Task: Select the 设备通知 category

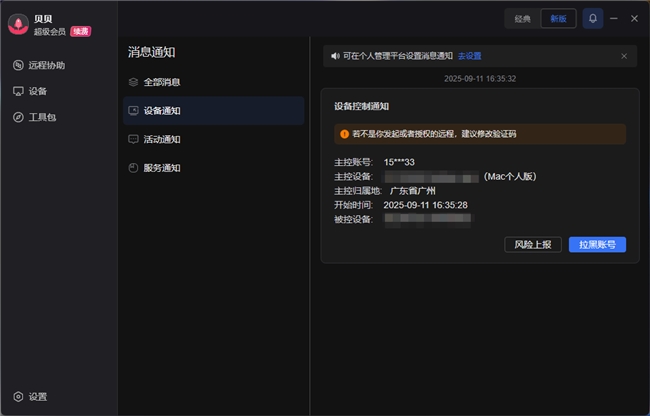Action: coord(161,111)
